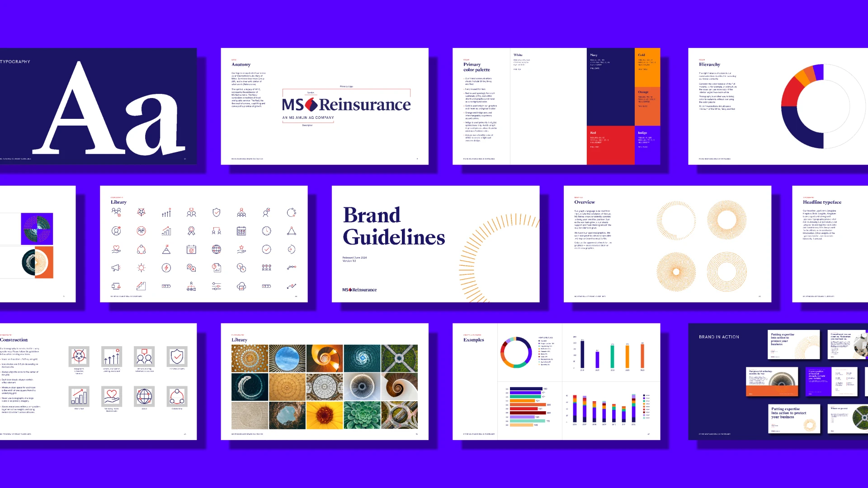
Task: Click the "Construction" heading
Action: (x=14, y=340)
